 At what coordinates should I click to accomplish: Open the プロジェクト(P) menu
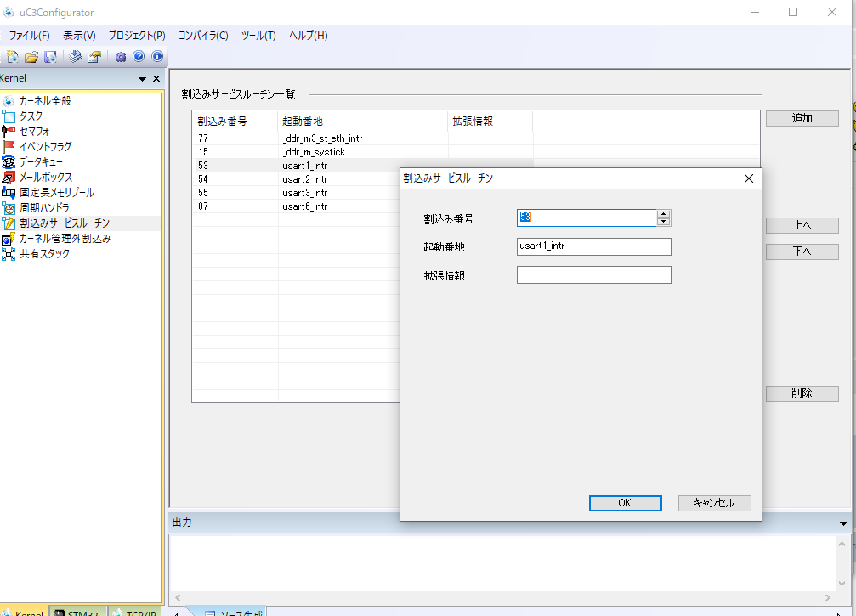pos(137,36)
